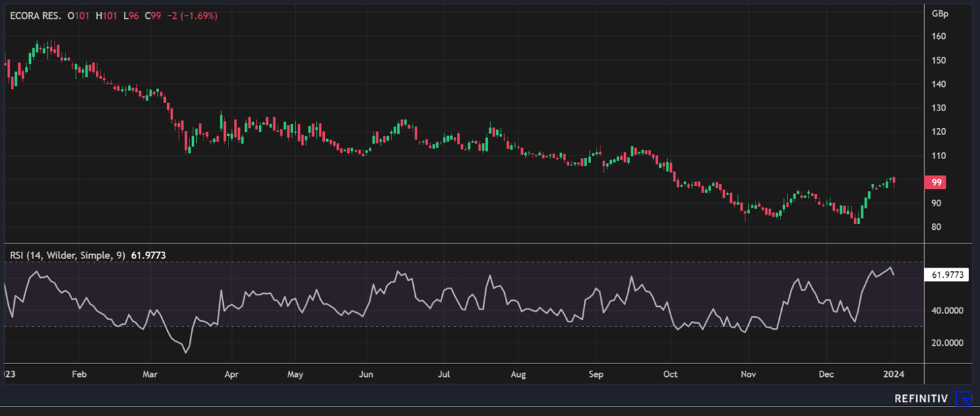Image resolution: width=980 pixels, height=416 pixels.
Task: Click the 120 price scale value
Action: point(938,131)
